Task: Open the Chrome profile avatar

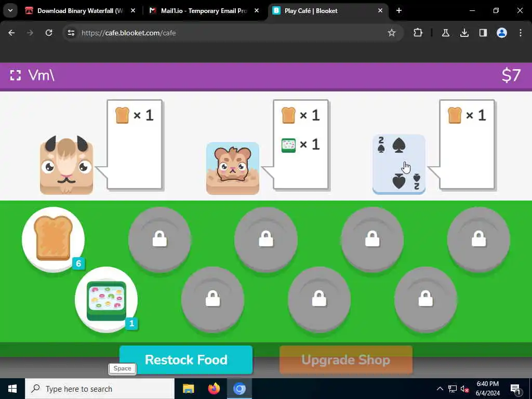Action: click(502, 33)
